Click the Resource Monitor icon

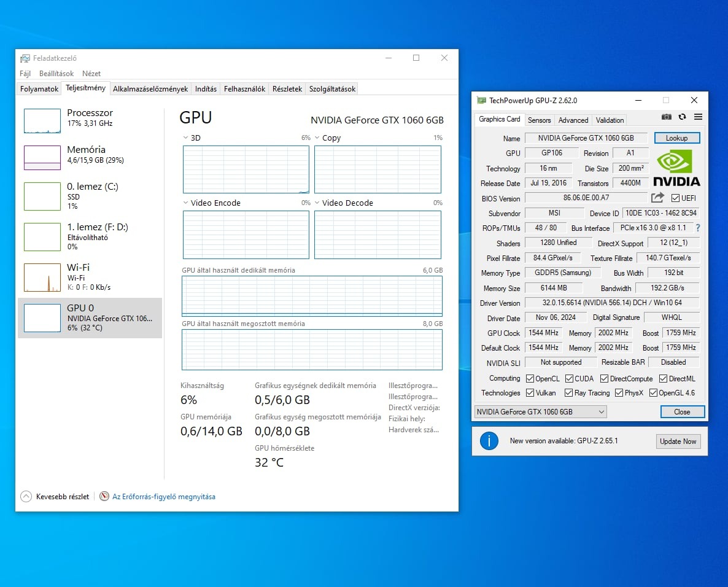pyautogui.click(x=104, y=497)
